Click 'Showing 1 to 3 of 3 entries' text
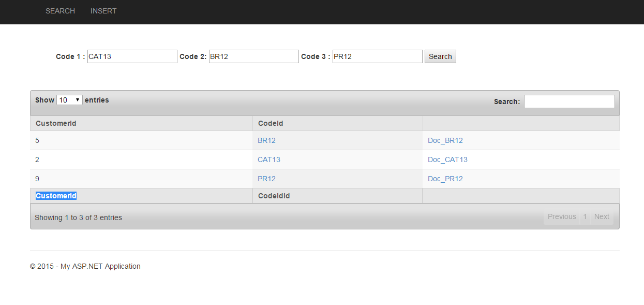 [78, 217]
